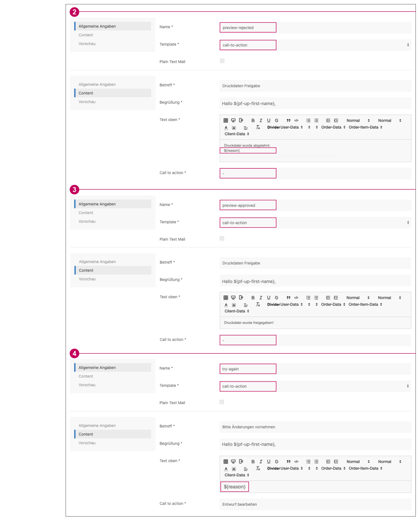Apply italic formatting to the text

261,120
